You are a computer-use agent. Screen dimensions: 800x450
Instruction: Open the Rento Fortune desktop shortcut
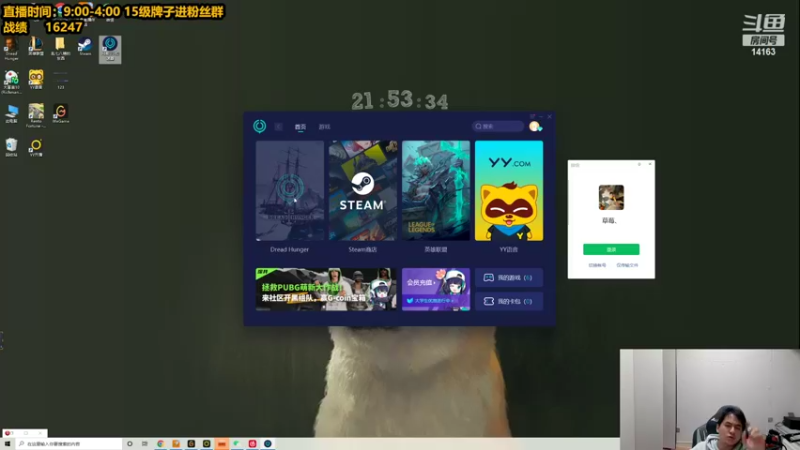tap(36, 115)
